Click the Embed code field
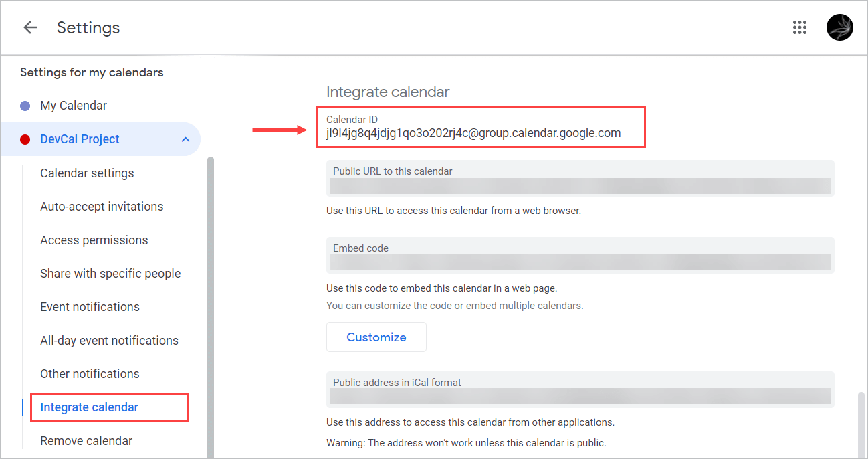868x459 pixels. coord(580,255)
